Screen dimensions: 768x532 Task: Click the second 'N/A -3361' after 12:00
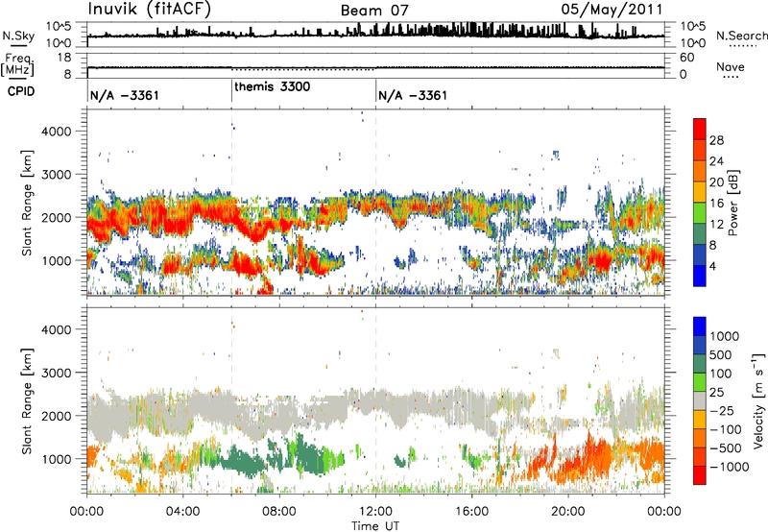413,95
